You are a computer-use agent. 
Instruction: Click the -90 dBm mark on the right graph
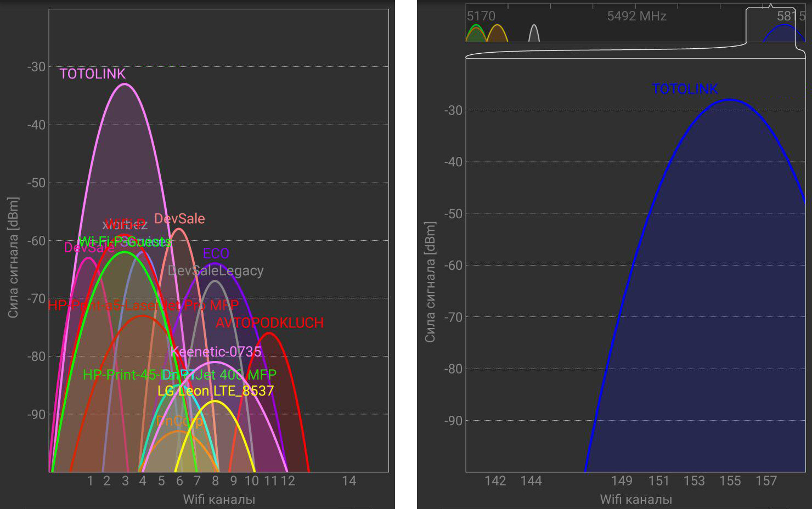(453, 421)
